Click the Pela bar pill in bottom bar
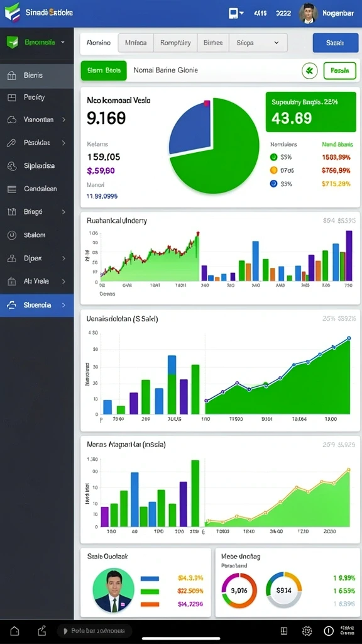The height and width of the screenshot is (644, 362). (x=95, y=630)
